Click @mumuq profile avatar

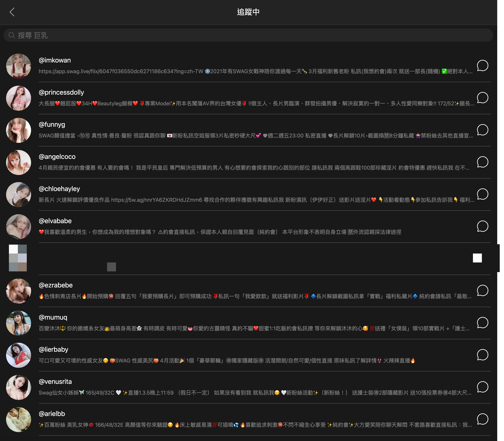coord(18,323)
